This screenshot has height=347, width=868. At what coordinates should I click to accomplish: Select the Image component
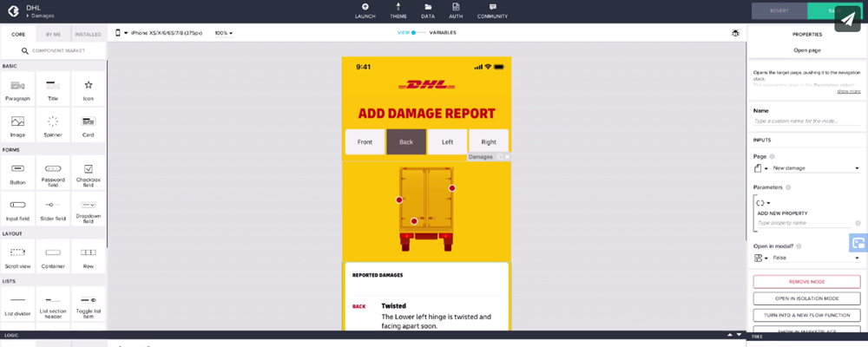click(x=17, y=125)
